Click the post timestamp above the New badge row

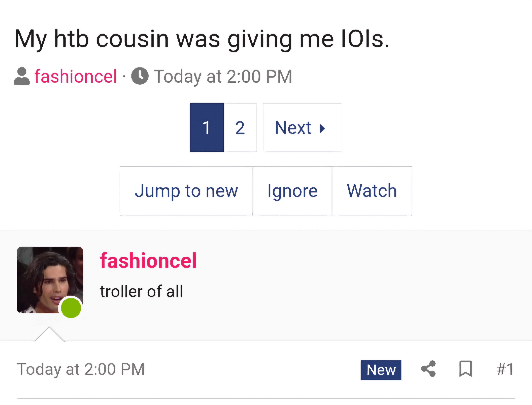click(81, 369)
